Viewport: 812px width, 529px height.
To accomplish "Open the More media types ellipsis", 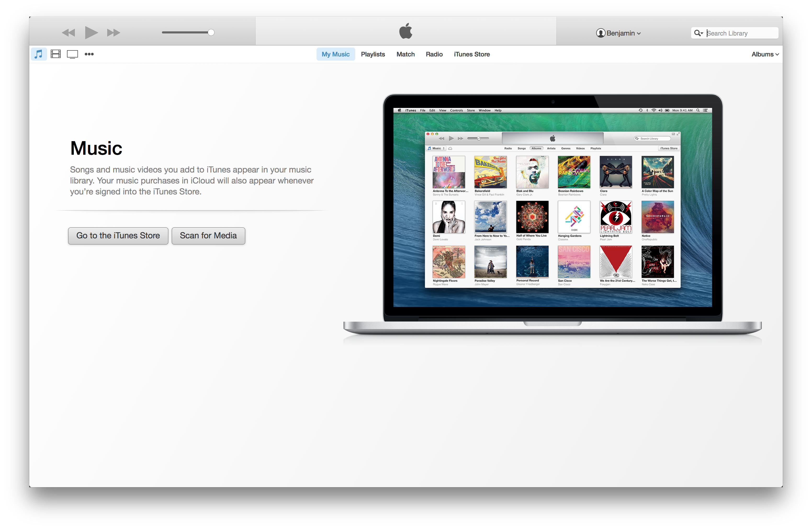I will click(89, 54).
